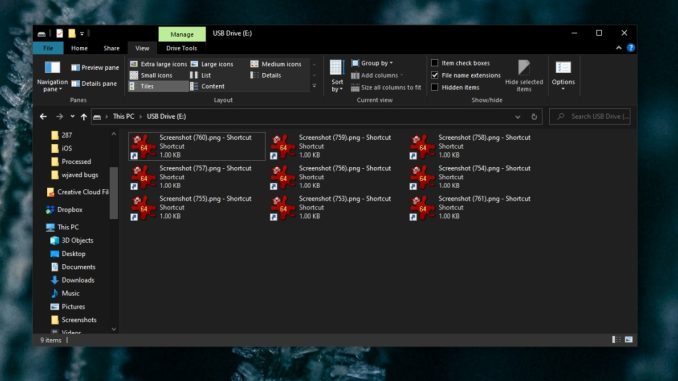Image resolution: width=678 pixels, height=381 pixels.
Task: Collapse the ribbon with the chevron
Action: 619,48
